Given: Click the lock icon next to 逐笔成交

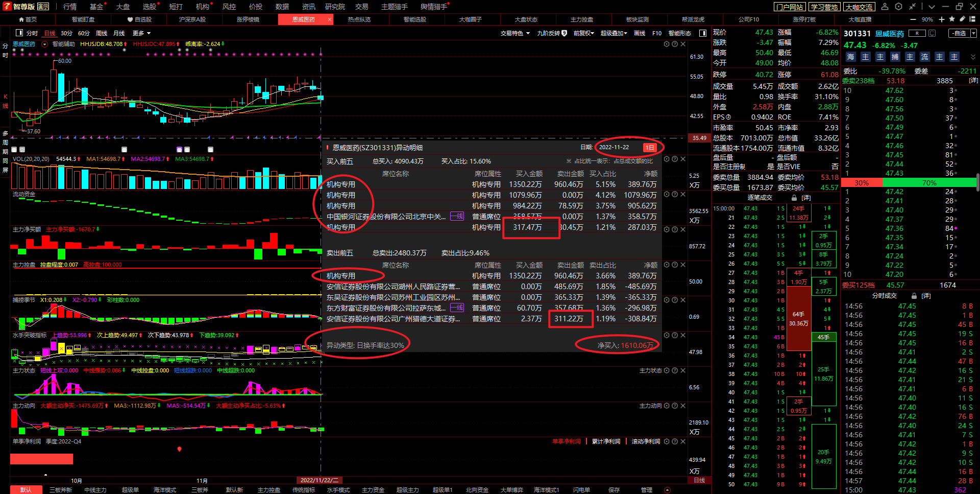Looking at the screenshot, I should (794, 198).
